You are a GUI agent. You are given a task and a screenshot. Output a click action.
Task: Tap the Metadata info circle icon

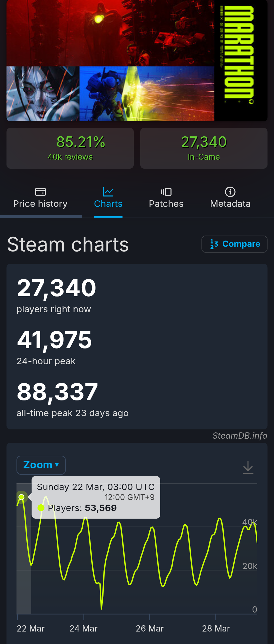click(230, 192)
